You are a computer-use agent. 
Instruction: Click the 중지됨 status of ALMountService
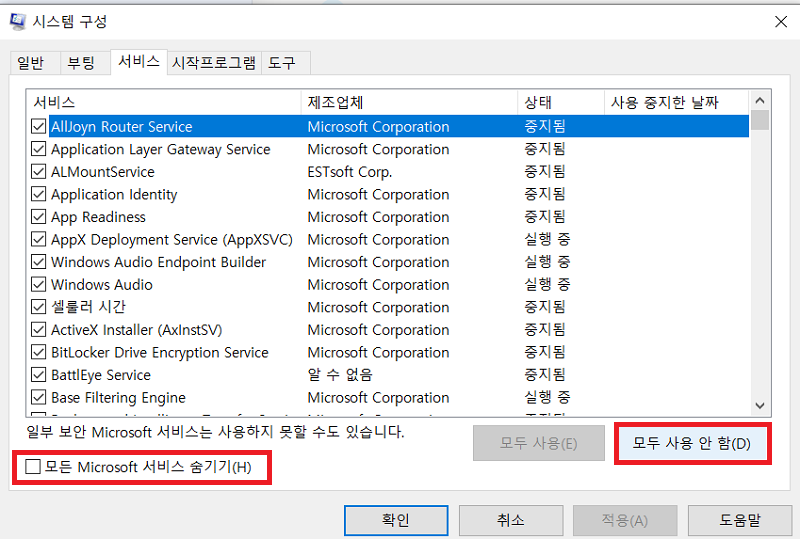545,171
